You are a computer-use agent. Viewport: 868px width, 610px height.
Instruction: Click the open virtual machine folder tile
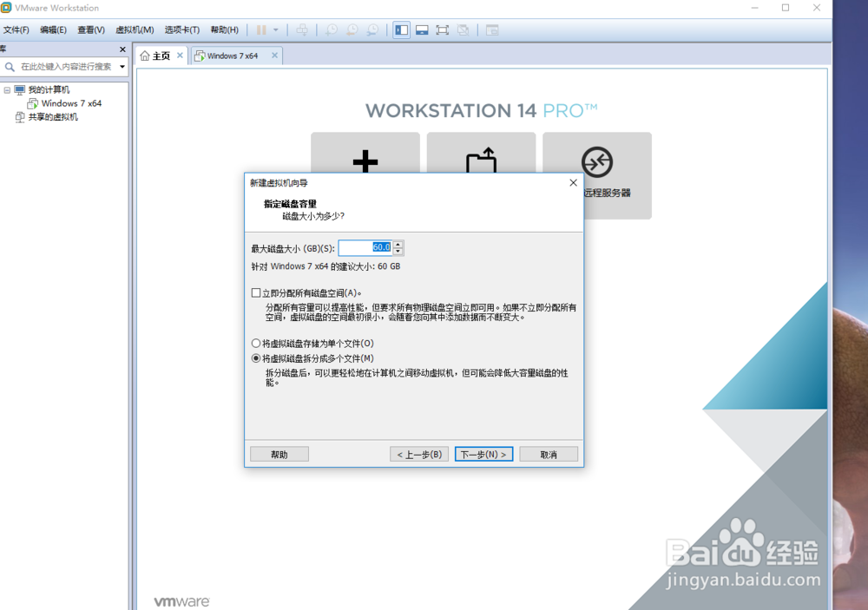[x=481, y=160]
